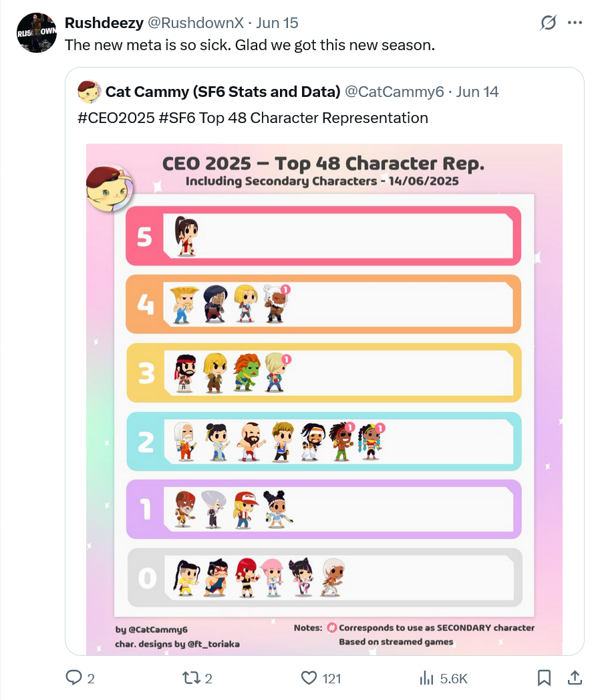Click the reply speech bubble icon
Viewport: 600px width, 700px height.
pos(73,678)
